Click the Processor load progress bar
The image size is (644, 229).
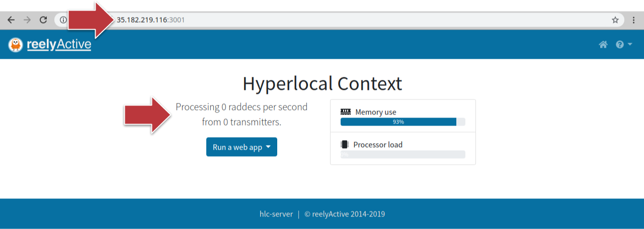403,154
